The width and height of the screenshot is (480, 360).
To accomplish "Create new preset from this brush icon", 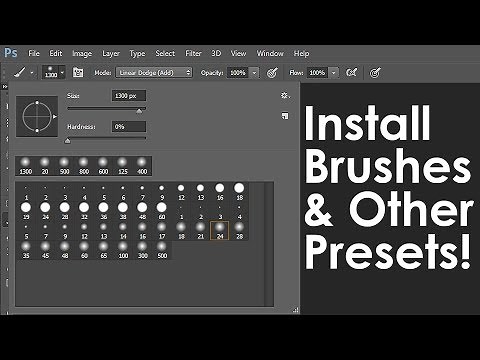I will tap(285, 116).
